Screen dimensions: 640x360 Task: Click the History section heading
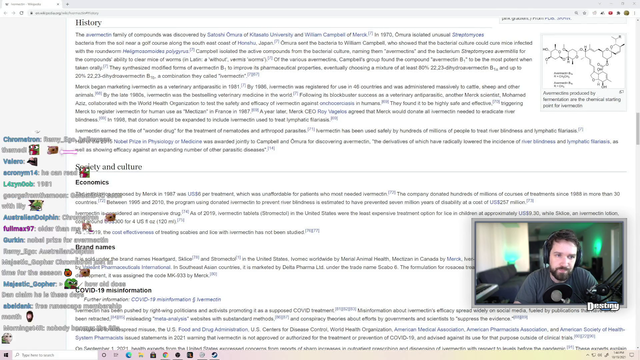(88, 23)
